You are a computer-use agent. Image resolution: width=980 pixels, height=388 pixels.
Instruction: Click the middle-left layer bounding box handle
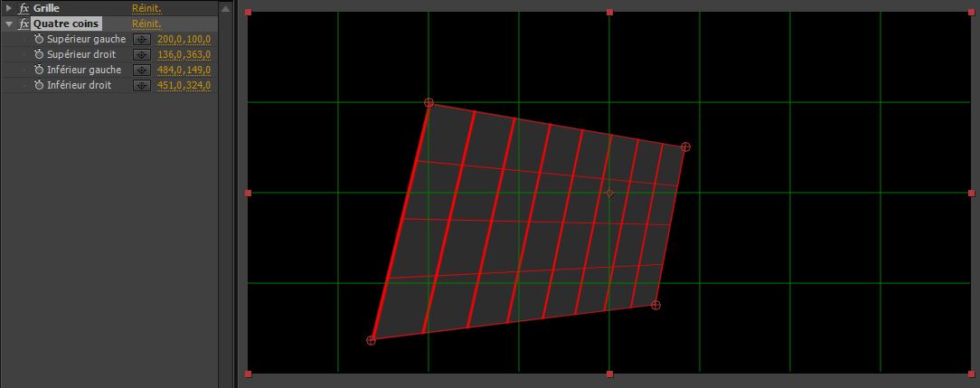point(248,193)
